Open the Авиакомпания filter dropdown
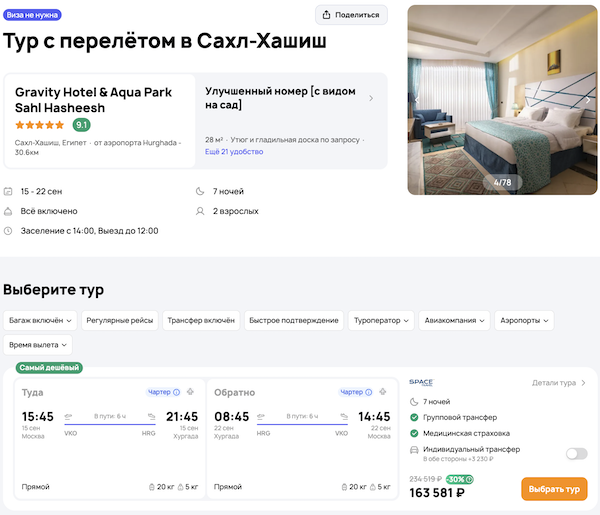The image size is (600, 515). click(456, 320)
